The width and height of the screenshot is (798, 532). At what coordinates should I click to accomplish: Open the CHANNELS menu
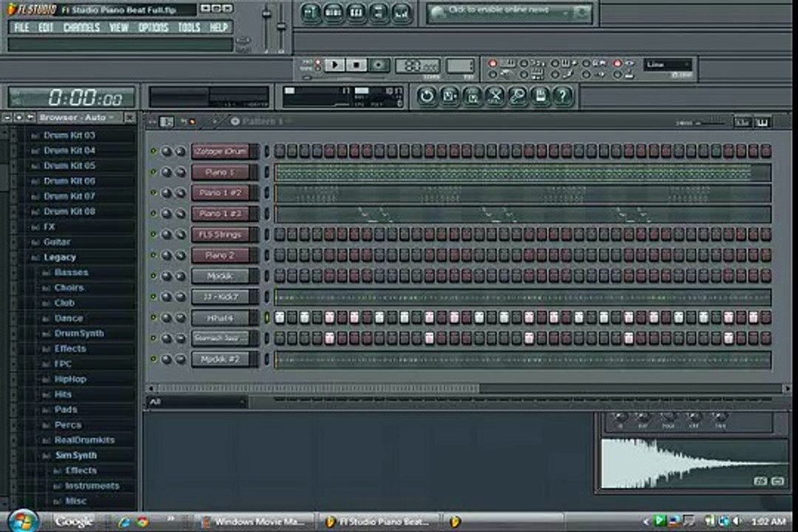pos(81,27)
